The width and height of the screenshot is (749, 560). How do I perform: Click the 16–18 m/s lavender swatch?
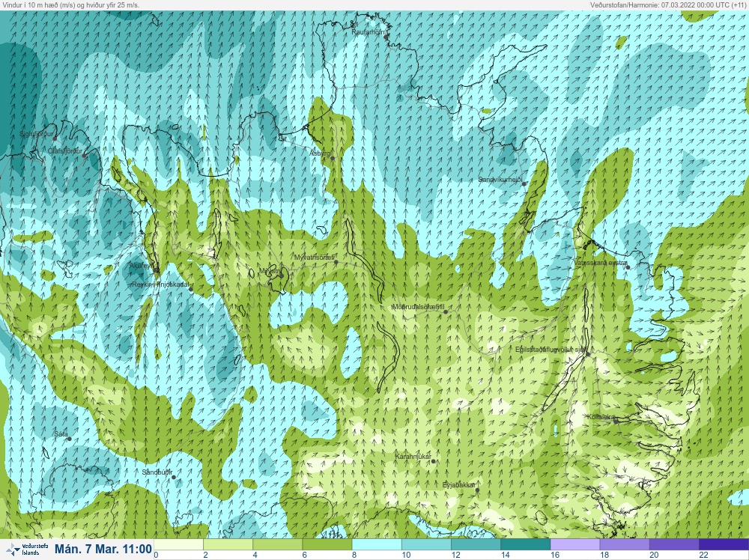click(575, 545)
